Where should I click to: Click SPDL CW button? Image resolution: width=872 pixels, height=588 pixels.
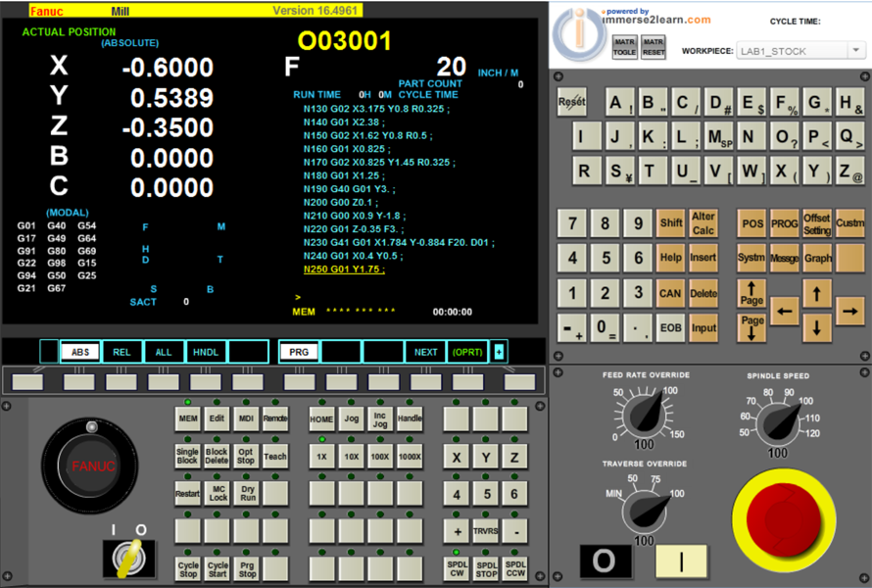(x=458, y=568)
